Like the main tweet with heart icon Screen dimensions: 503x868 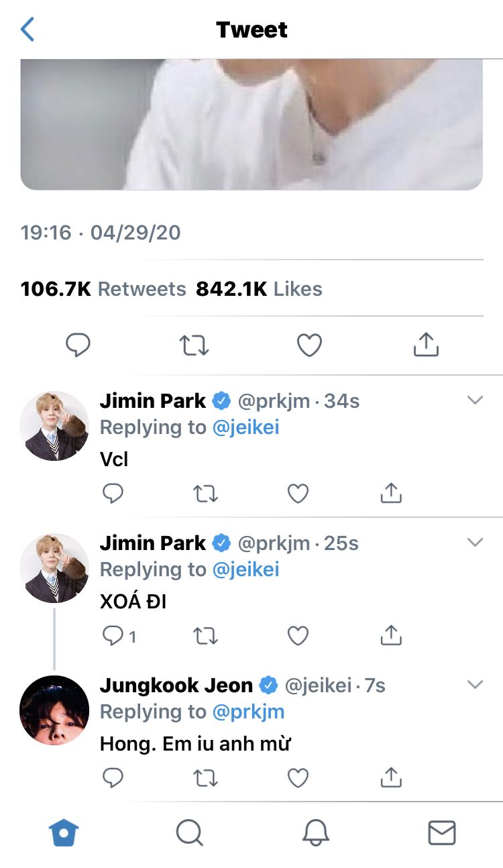tap(309, 345)
